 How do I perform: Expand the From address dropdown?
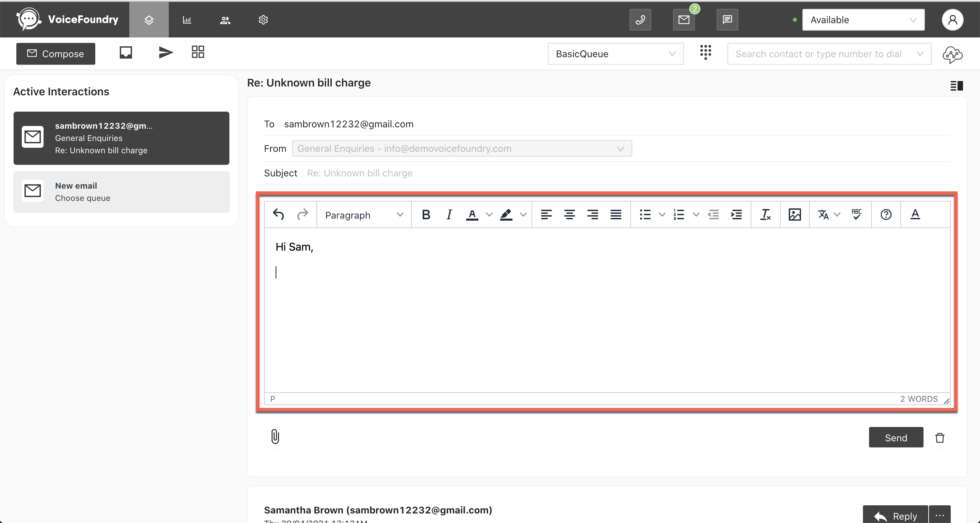(462, 148)
